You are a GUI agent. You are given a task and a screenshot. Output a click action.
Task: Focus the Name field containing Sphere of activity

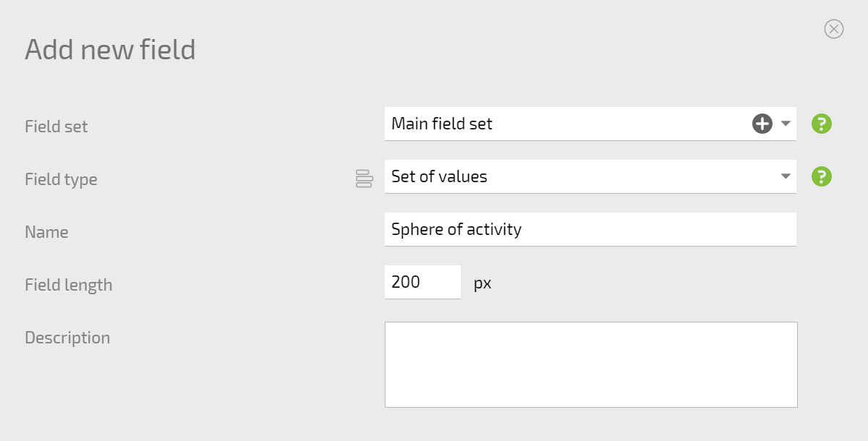point(590,229)
